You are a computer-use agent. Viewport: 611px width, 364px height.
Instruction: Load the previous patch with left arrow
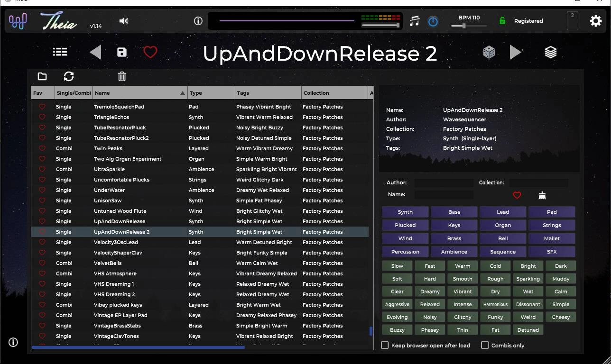(95, 52)
